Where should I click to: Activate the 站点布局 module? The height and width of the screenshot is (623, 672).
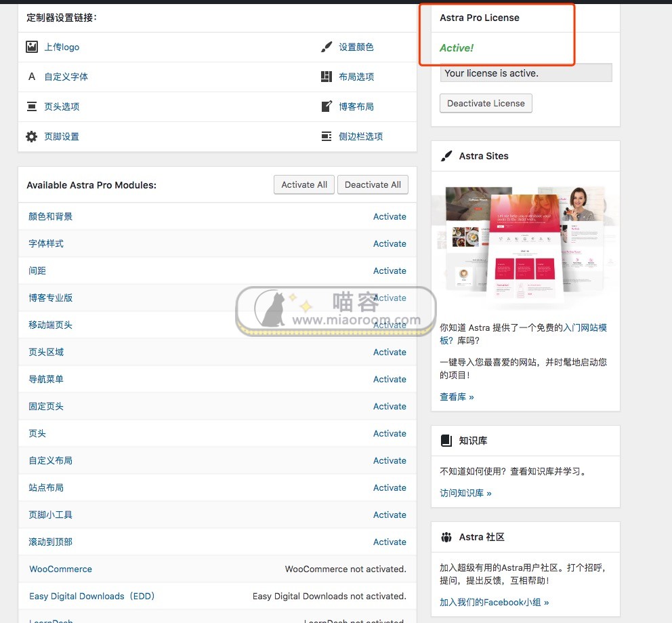tap(390, 487)
